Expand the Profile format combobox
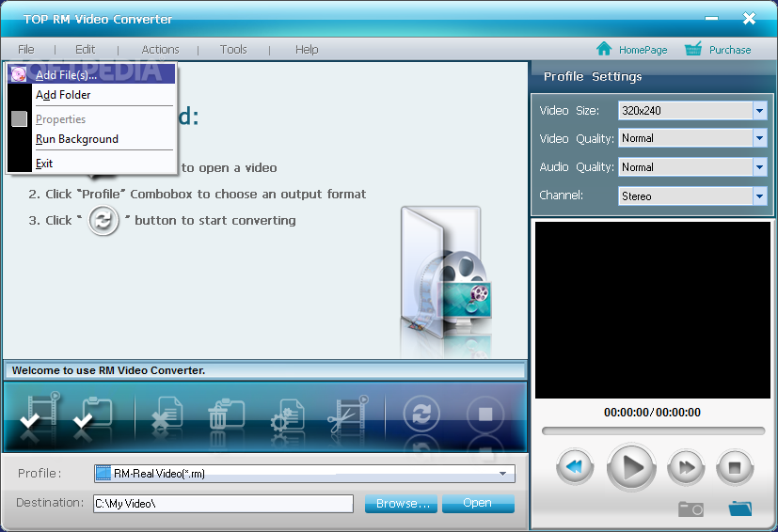The height and width of the screenshot is (532, 778). tap(502, 474)
